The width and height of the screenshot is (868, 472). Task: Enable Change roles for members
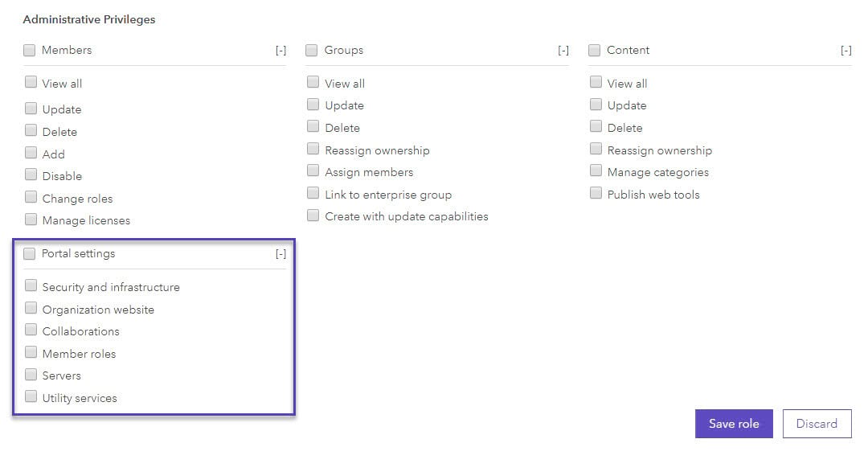tap(31, 198)
